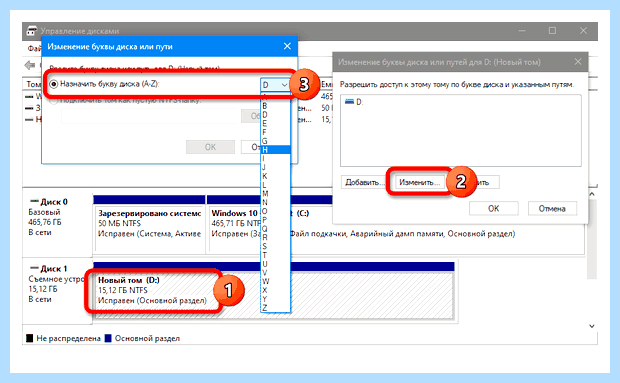The height and width of the screenshot is (383, 620).
Task: Choose letter J in the drive letter list
Action: click(x=275, y=167)
